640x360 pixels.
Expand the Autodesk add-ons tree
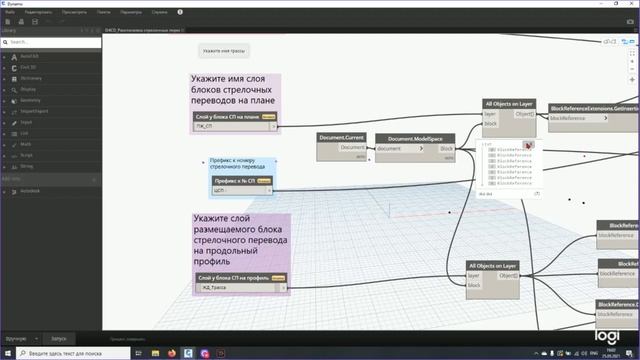click(x=4, y=191)
